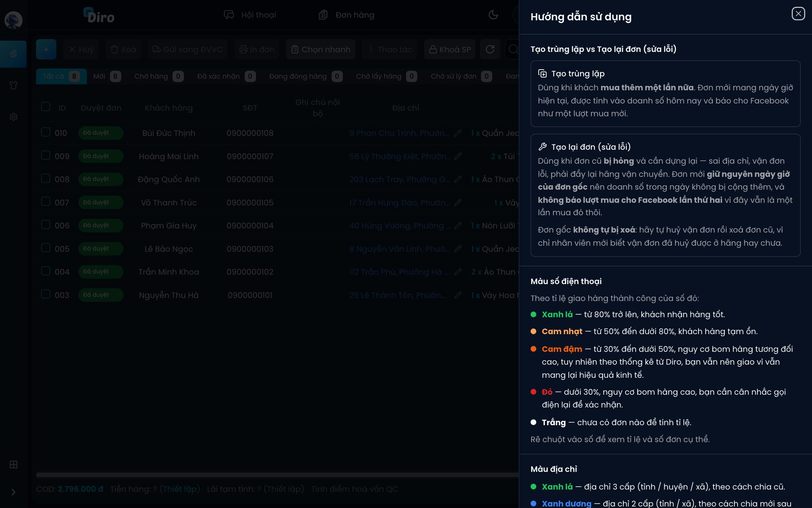The height and width of the screenshot is (508, 812).
Task: Select the Đang đóng hàng tab
Action: point(305,76)
